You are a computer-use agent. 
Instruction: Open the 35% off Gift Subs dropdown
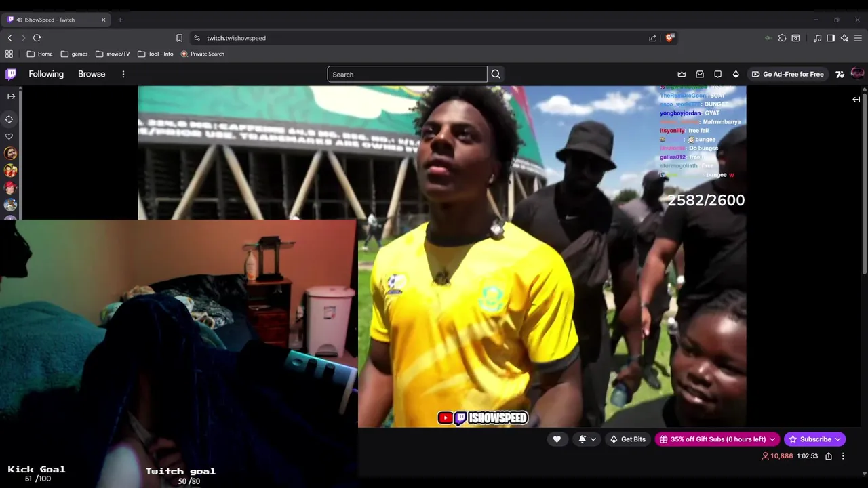(x=717, y=439)
